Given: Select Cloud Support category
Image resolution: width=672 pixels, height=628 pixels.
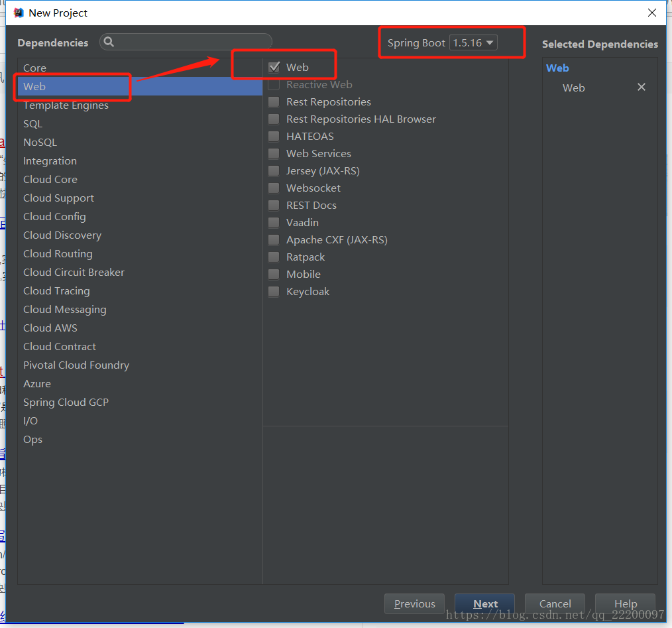Looking at the screenshot, I should (x=140, y=198).
